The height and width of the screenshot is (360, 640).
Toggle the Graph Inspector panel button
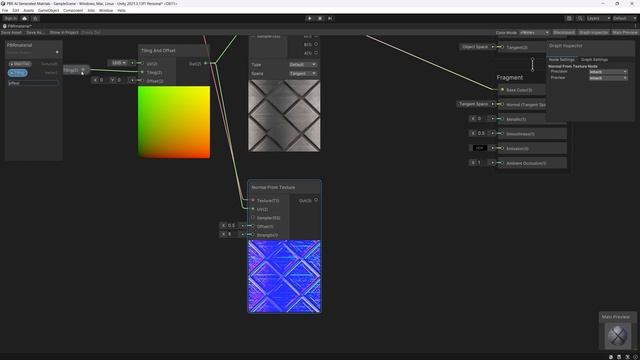(593, 32)
